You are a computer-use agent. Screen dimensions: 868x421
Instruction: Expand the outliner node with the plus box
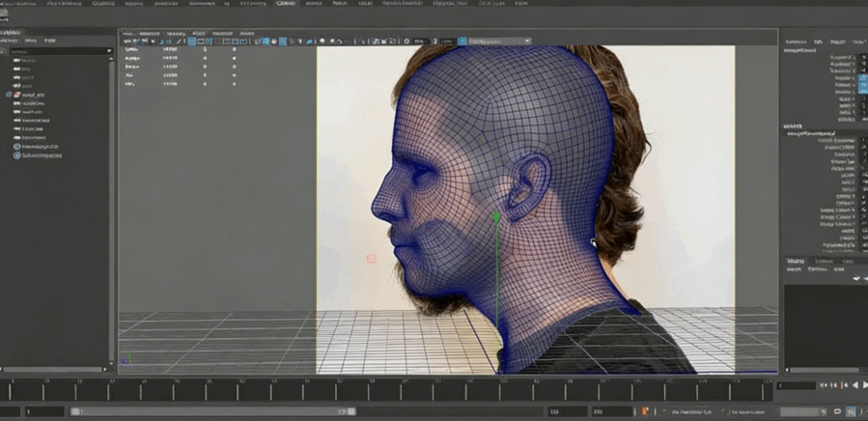tap(9, 96)
